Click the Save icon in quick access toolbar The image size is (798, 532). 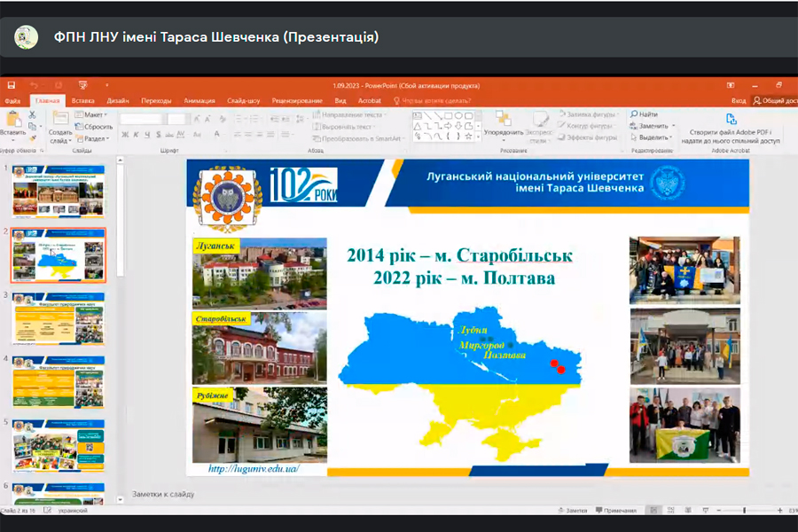pyautogui.click(x=12, y=86)
